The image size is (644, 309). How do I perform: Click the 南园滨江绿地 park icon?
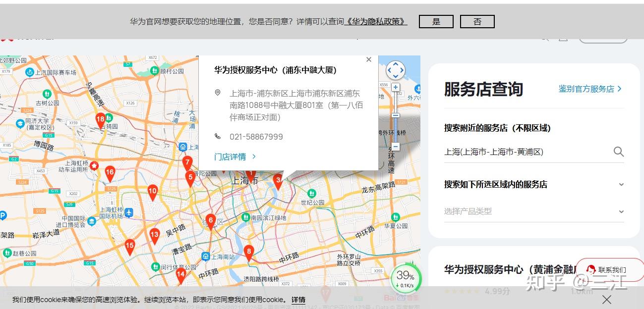(245, 217)
